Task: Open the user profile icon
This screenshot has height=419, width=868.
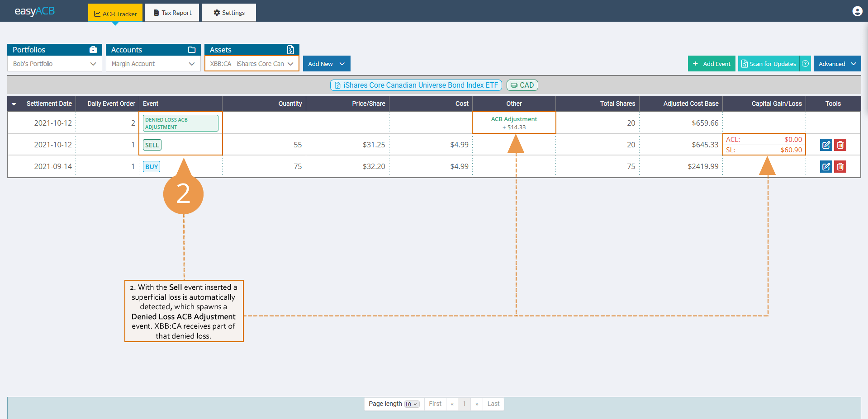Action: [857, 11]
